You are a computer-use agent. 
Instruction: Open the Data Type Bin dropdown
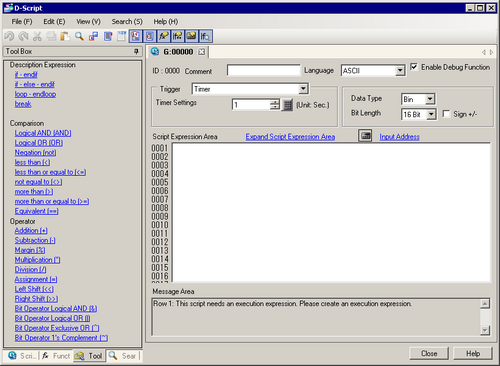tap(430, 99)
